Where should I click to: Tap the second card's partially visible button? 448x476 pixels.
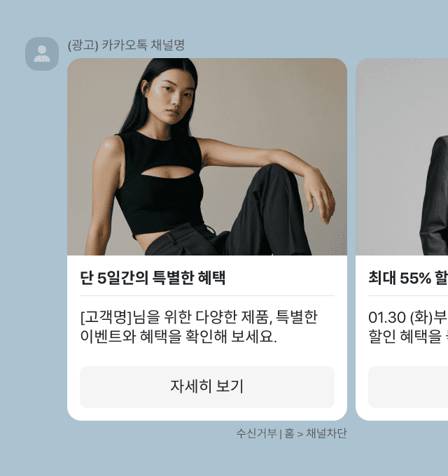[x=408, y=386]
